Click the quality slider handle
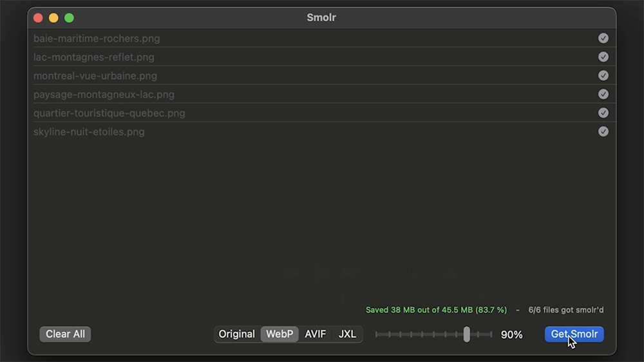 (466, 334)
